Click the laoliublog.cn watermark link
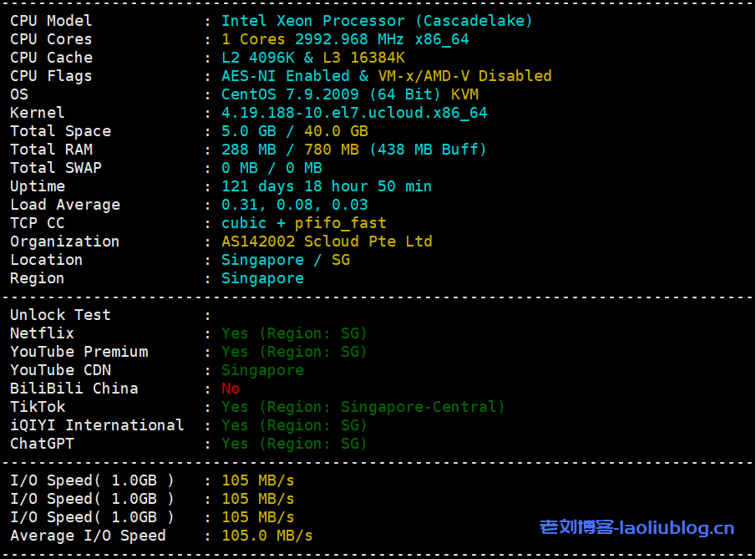This screenshot has width=756, height=559. [637, 527]
